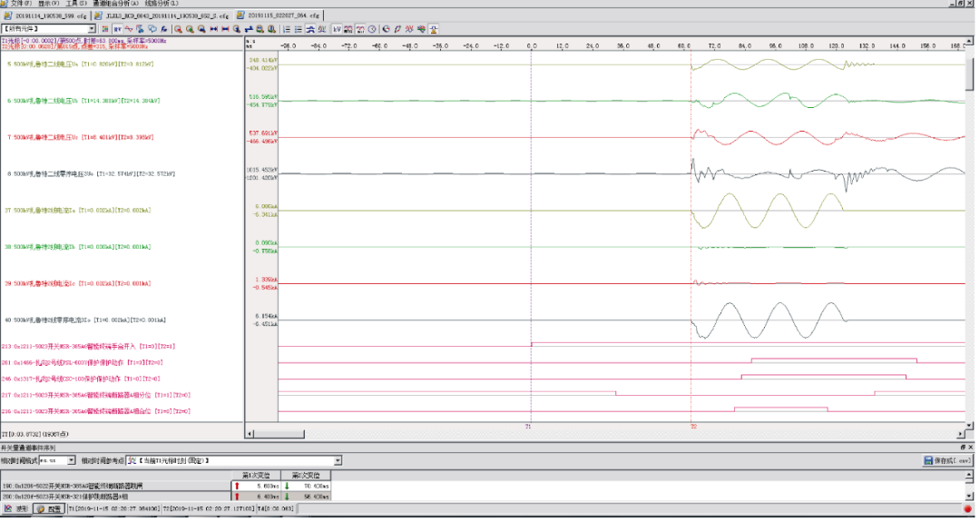Switch to the 20191114_190538_599.cfg tab

45,15
